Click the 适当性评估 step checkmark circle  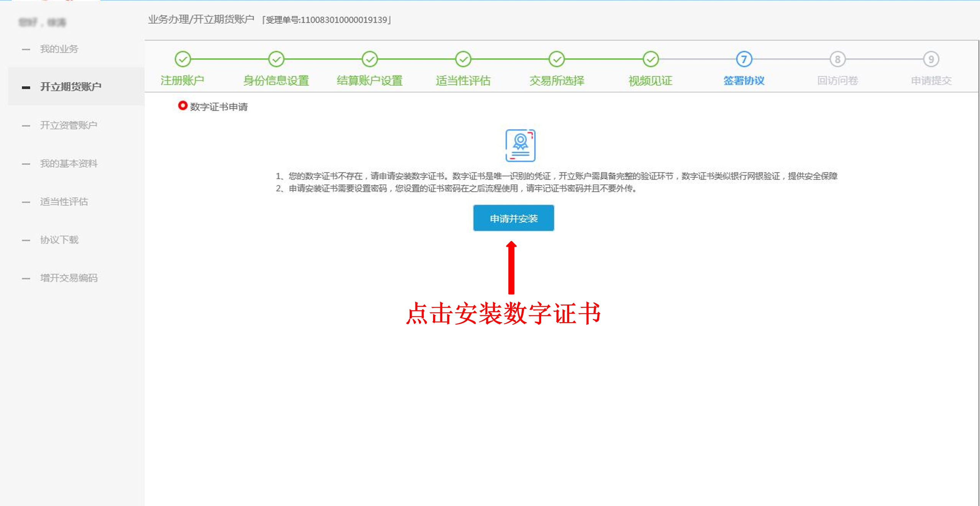(463, 59)
